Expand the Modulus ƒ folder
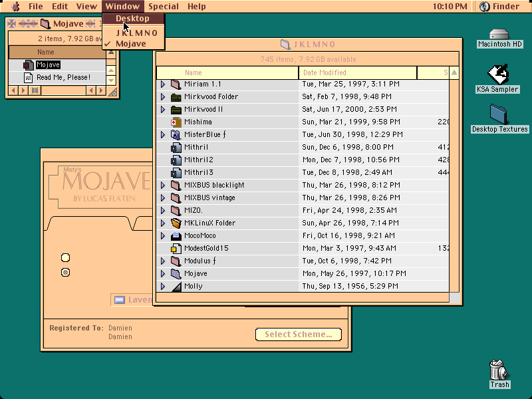The height and width of the screenshot is (399, 532). (163, 261)
